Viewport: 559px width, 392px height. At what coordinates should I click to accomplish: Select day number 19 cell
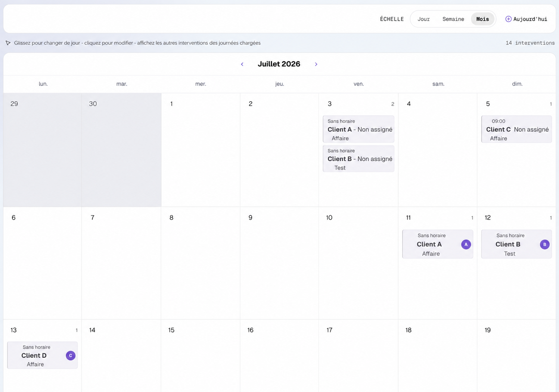tap(516, 356)
